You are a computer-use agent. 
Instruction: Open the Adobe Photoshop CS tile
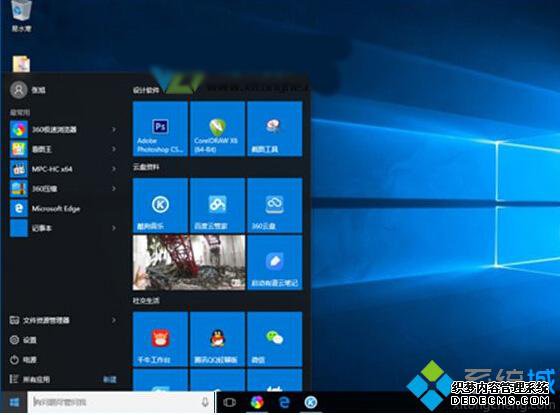point(160,129)
